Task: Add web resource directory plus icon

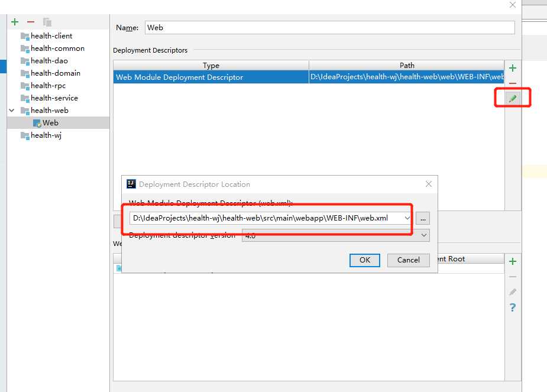Action: pyautogui.click(x=513, y=261)
